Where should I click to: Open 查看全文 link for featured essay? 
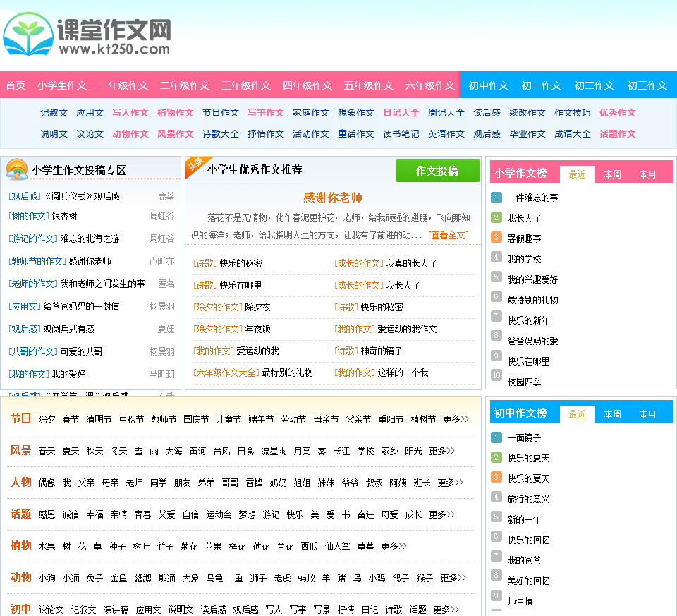tap(449, 235)
